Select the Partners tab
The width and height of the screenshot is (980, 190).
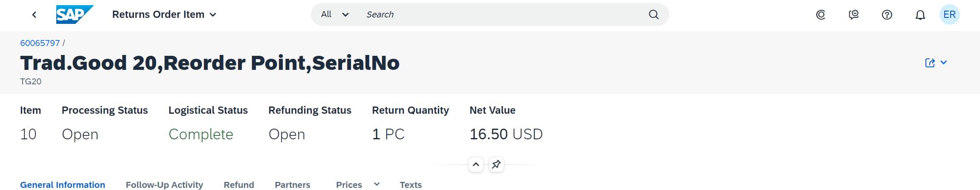coord(293,184)
